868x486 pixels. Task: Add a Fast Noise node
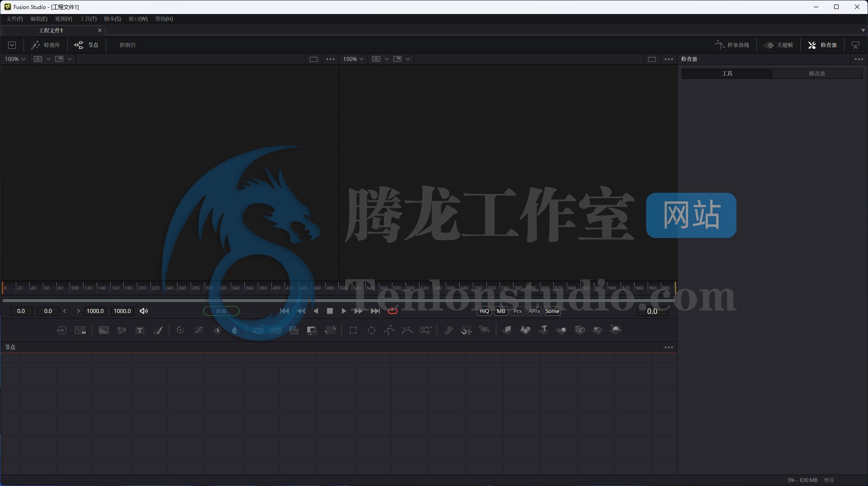(x=121, y=330)
